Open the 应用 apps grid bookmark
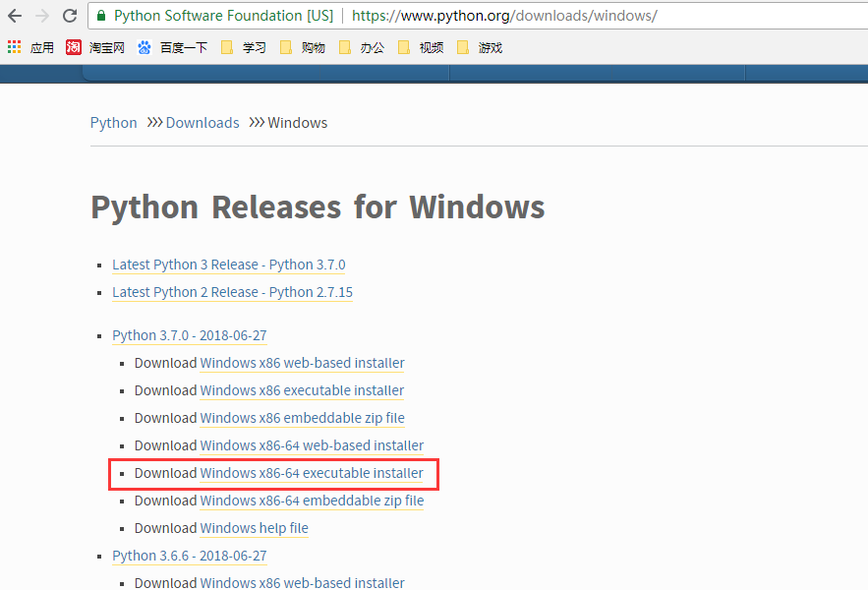Image resolution: width=868 pixels, height=590 pixels. click(x=31, y=47)
